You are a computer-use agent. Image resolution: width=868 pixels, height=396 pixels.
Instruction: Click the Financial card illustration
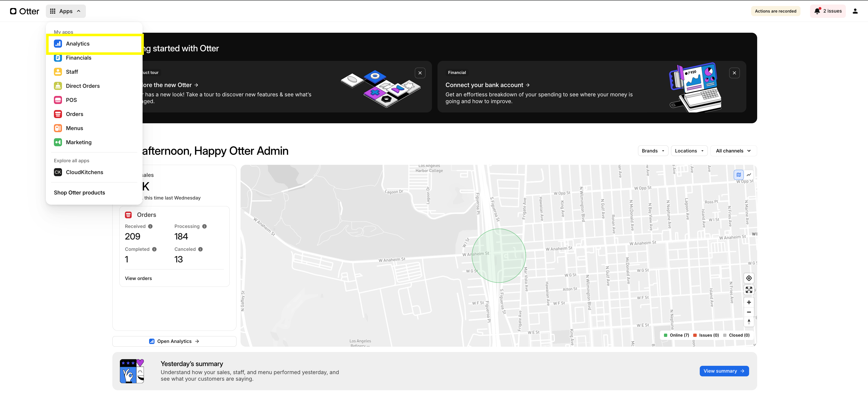[x=695, y=88]
